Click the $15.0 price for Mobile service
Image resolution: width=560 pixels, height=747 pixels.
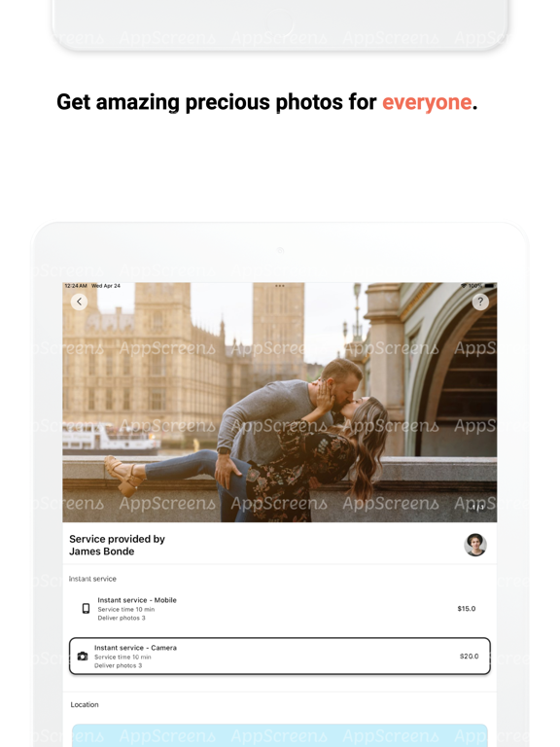coord(467,608)
